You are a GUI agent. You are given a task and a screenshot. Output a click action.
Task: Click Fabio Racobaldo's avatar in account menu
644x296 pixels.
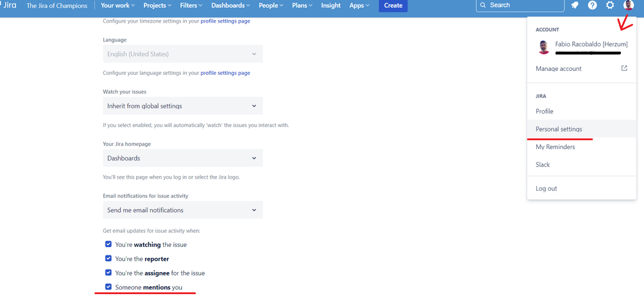click(544, 47)
